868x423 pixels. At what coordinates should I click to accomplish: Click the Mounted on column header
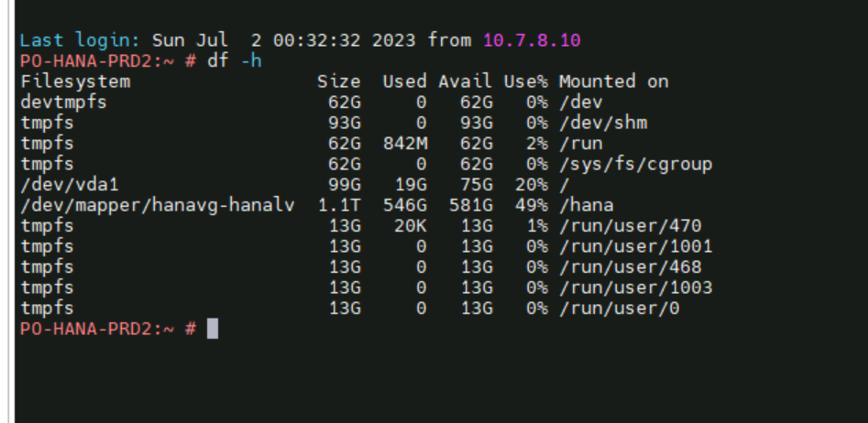click(614, 81)
